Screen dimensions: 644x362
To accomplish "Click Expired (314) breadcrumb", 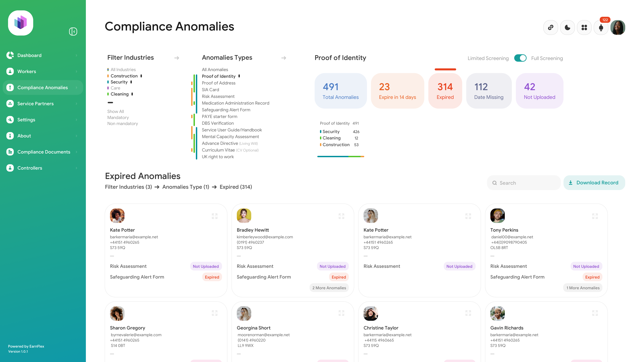I will click(x=236, y=187).
